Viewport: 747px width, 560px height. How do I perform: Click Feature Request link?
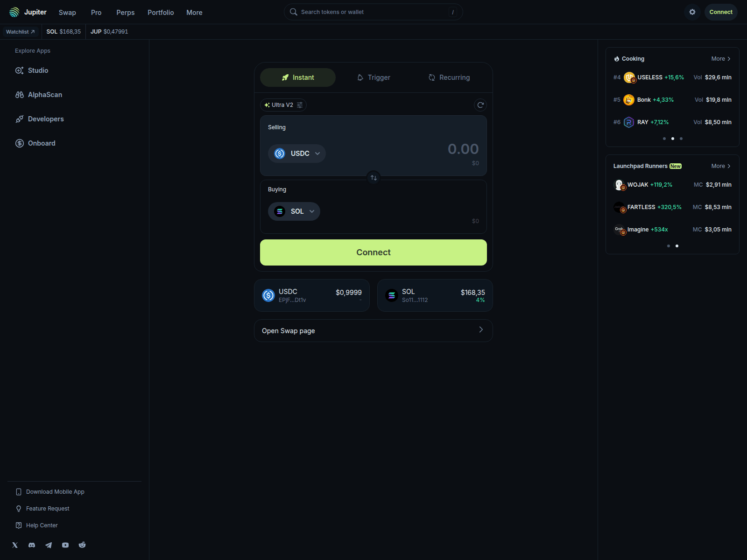42,509
